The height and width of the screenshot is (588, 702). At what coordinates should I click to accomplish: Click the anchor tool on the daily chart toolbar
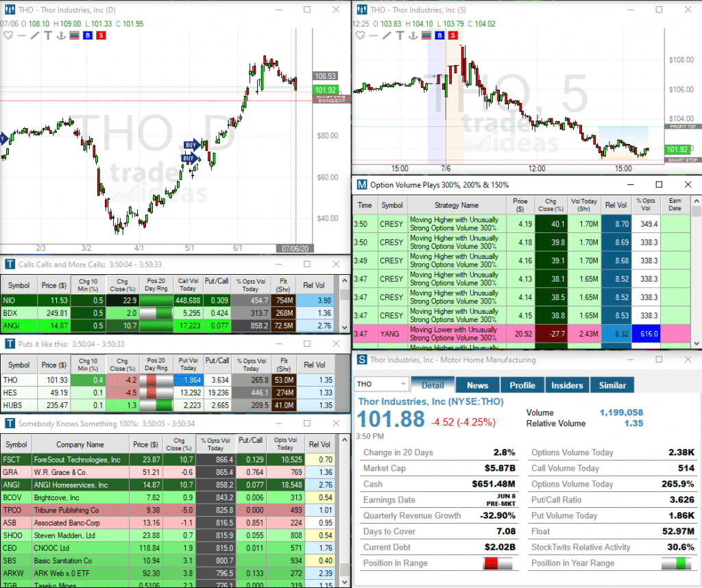tap(61, 36)
